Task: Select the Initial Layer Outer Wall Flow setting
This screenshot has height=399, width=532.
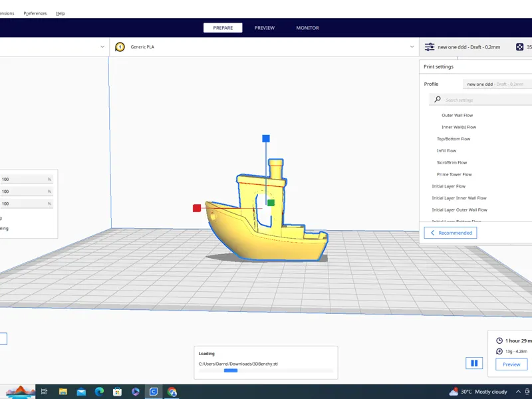Action: (460, 210)
